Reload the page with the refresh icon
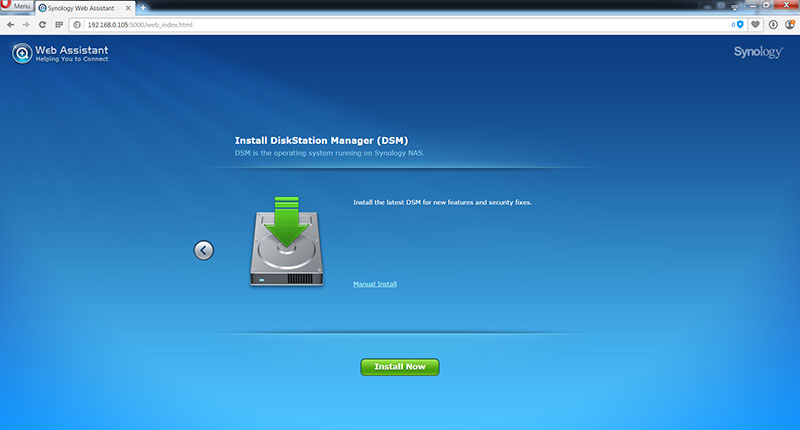 (x=42, y=24)
